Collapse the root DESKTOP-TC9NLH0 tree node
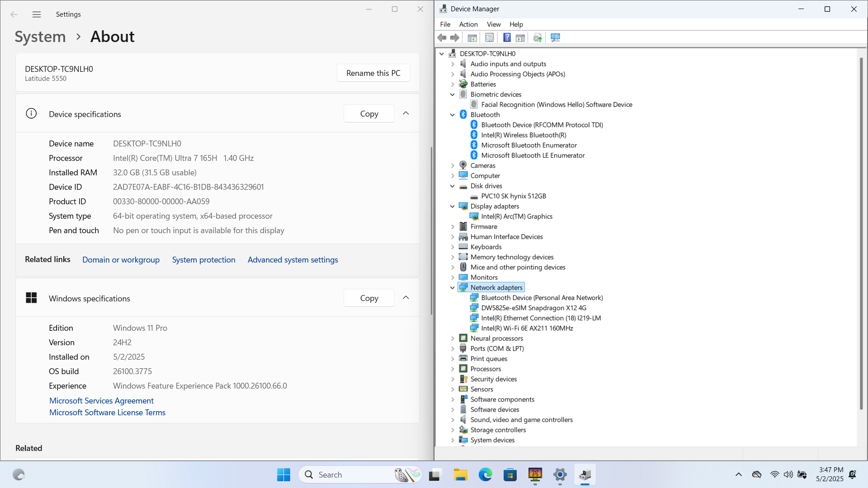This screenshot has width=868, height=488. tap(442, 54)
